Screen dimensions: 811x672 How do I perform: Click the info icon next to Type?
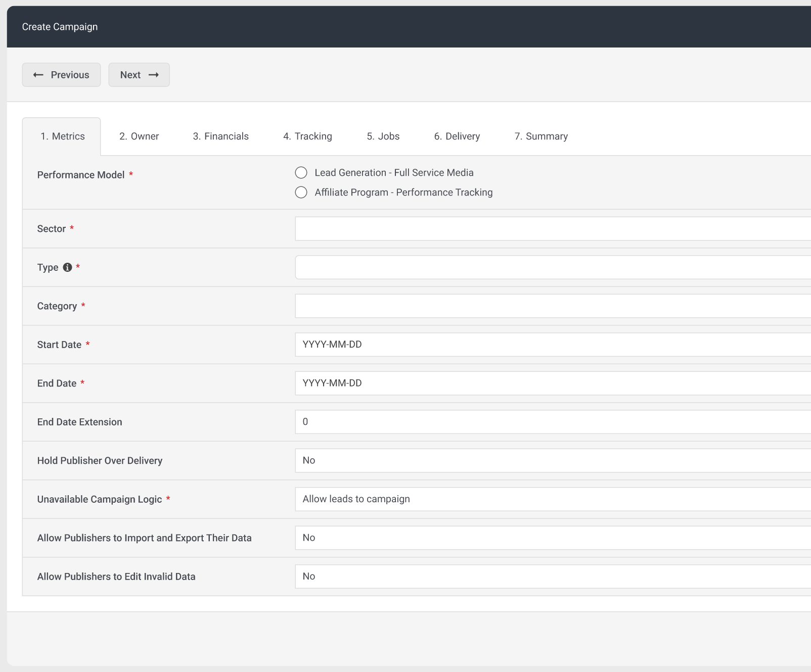(x=67, y=267)
